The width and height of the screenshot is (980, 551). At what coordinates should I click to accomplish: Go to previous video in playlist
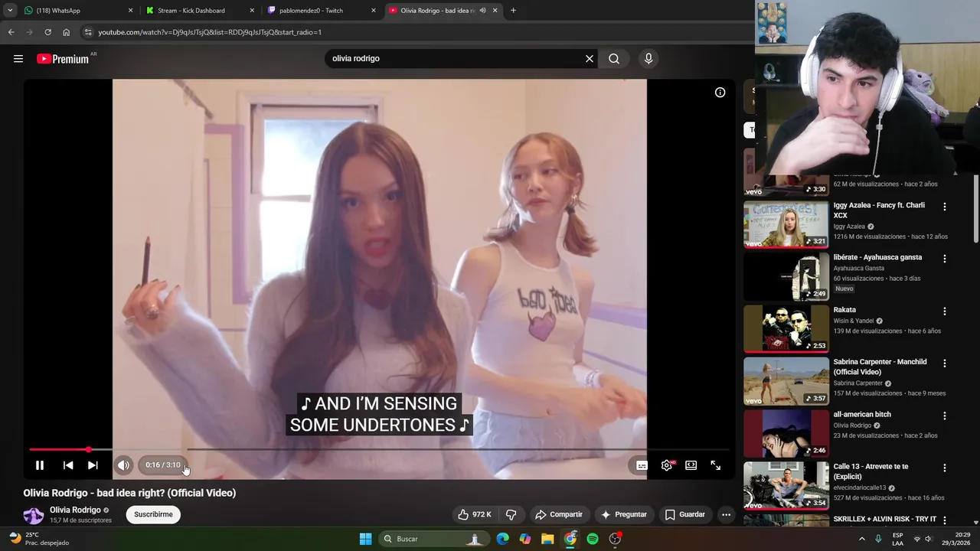point(68,465)
